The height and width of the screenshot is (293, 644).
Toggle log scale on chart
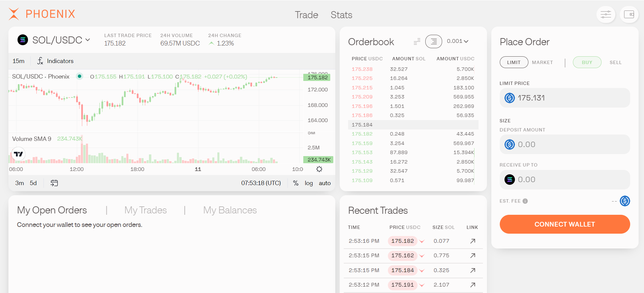pyautogui.click(x=309, y=183)
